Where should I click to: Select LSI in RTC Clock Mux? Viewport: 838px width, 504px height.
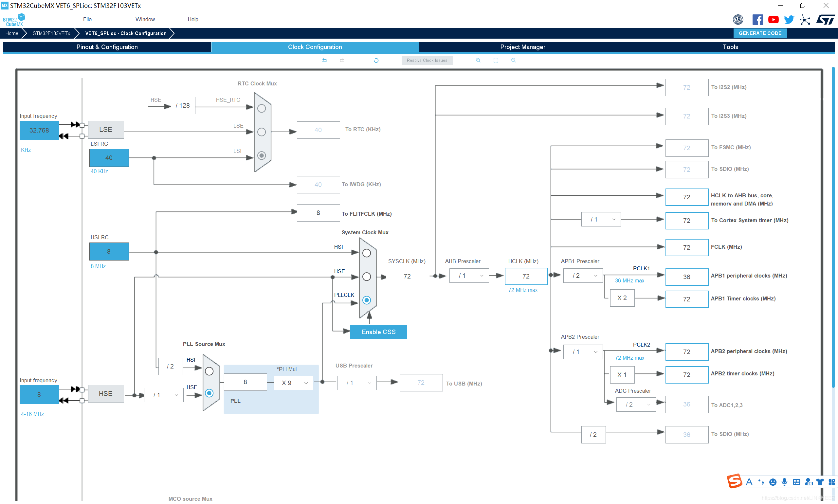pos(262,155)
